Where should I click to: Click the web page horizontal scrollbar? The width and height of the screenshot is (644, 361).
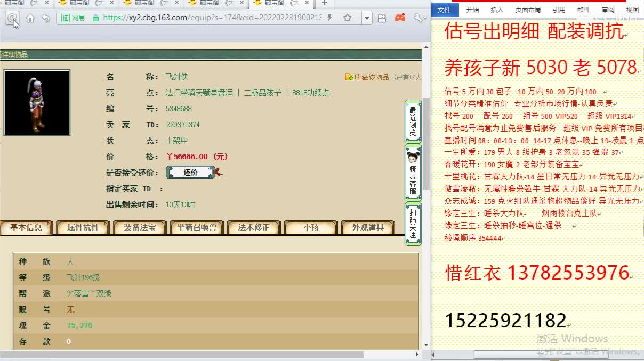[181, 355]
